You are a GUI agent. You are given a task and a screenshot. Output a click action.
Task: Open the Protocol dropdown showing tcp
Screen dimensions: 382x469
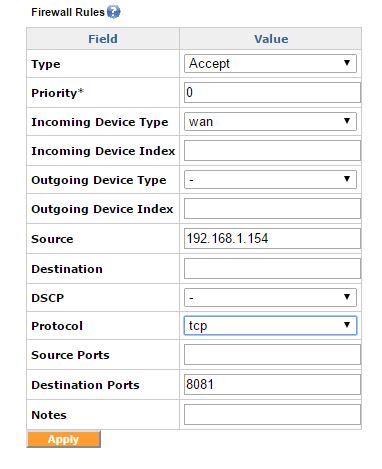pos(270,326)
